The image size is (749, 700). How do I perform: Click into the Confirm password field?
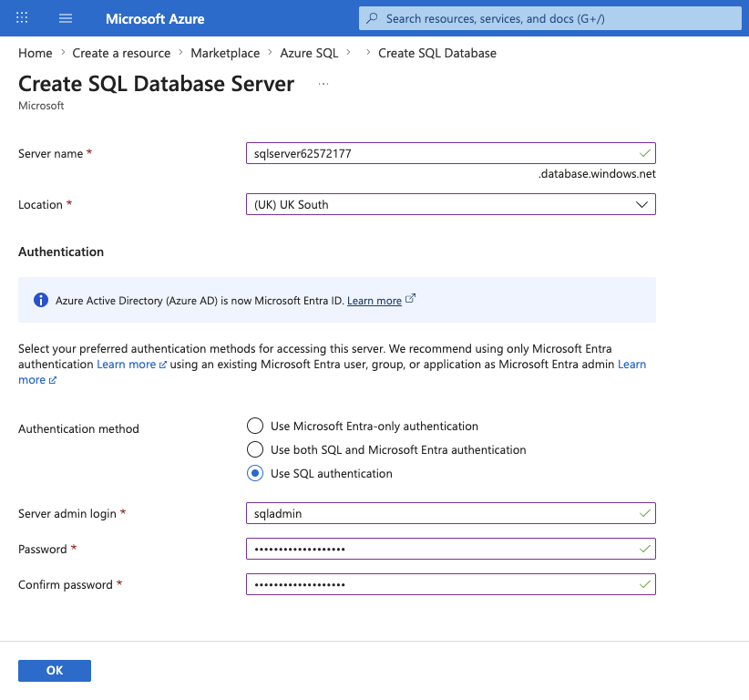coord(451,584)
